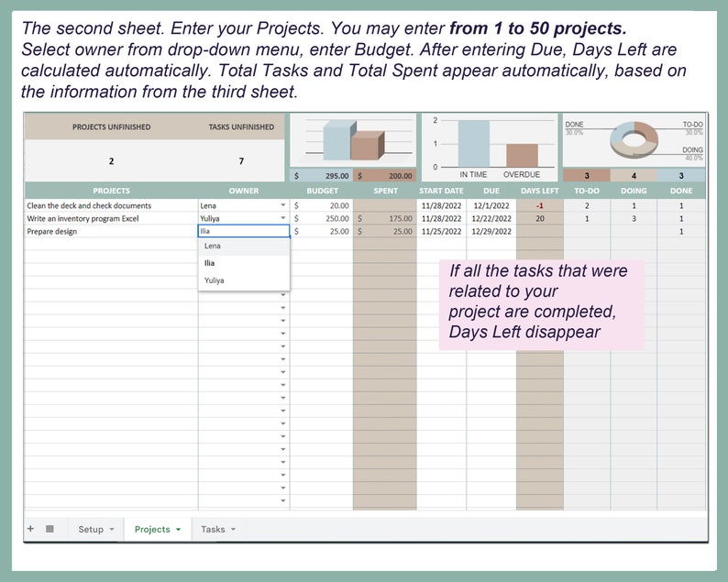This screenshot has height=582, width=728.
Task: Select budget cell showing 20.00
Action: pyautogui.click(x=321, y=205)
